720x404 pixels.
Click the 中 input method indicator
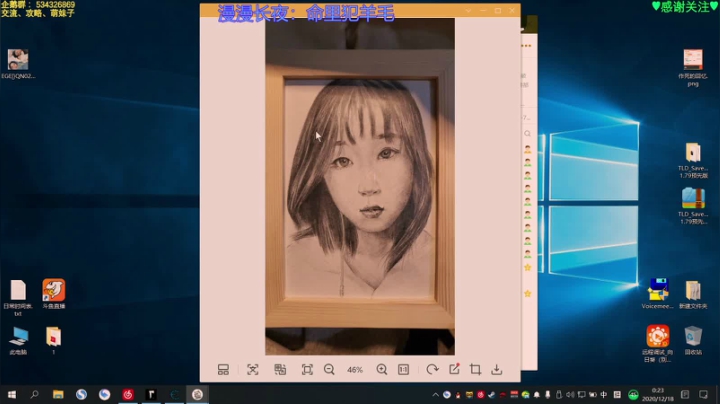603,395
